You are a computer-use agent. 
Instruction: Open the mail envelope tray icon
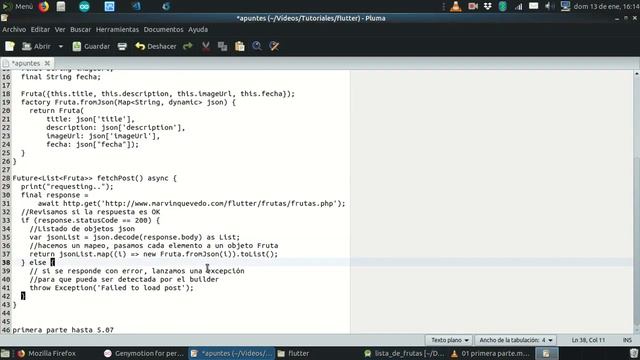click(533, 6)
